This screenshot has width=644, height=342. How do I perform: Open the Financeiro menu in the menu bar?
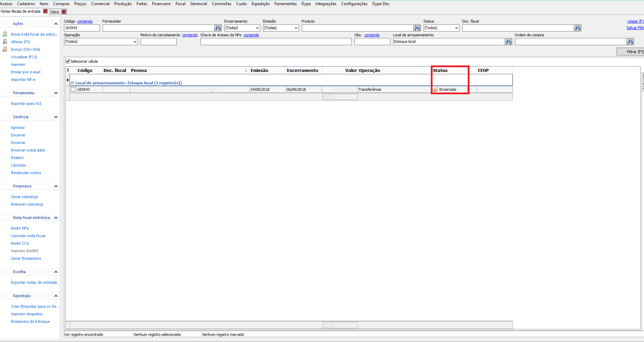(161, 4)
